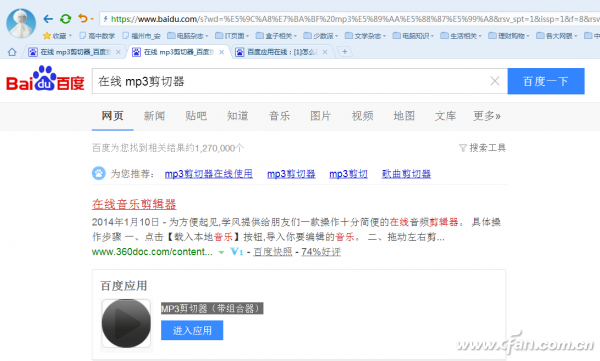Screen dimensions: 600x361
Task: Click the 百度应用 section heading
Action: click(x=124, y=286)
